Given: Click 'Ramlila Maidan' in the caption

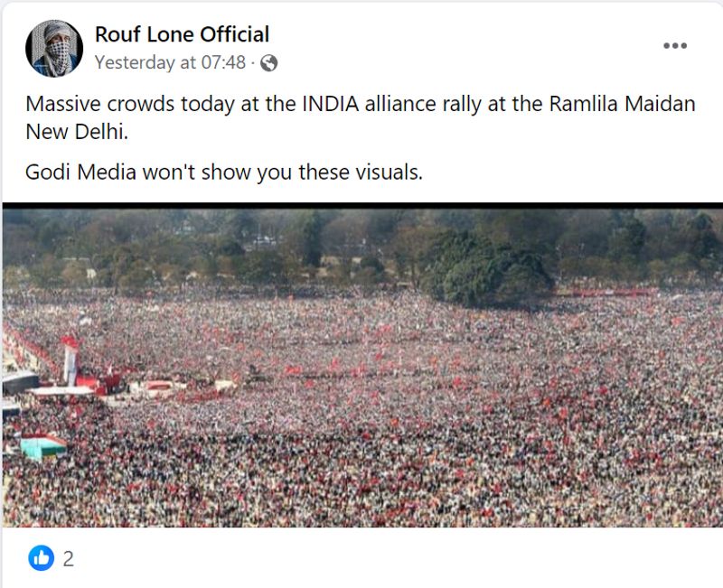Looking at the screenshot, I should coord(623,104).
